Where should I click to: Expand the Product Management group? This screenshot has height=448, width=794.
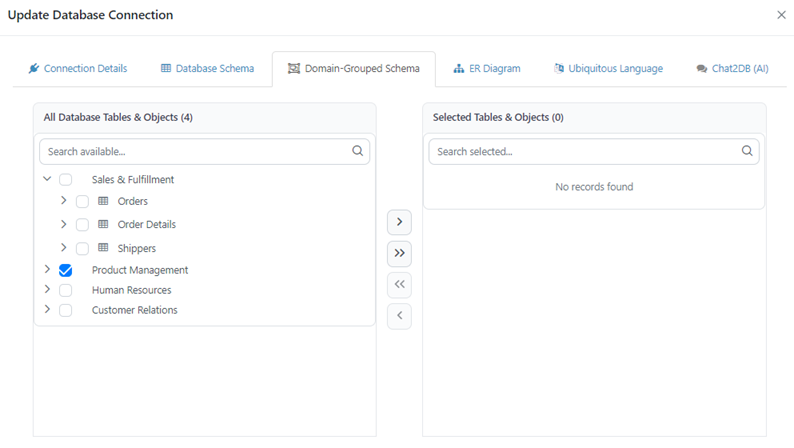tap(47, 269)
